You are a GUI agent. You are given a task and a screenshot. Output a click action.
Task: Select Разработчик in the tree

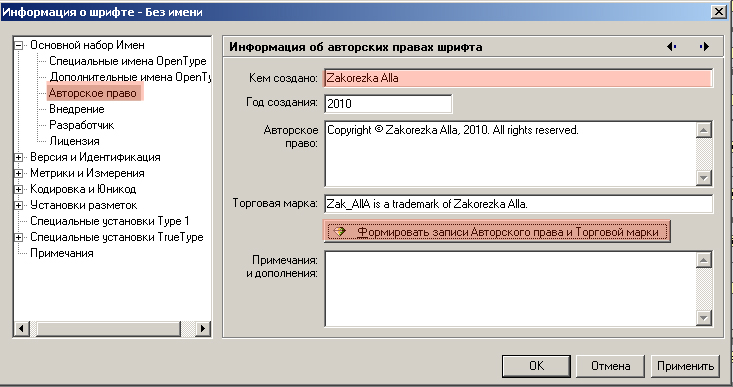[x=82, y=125]
